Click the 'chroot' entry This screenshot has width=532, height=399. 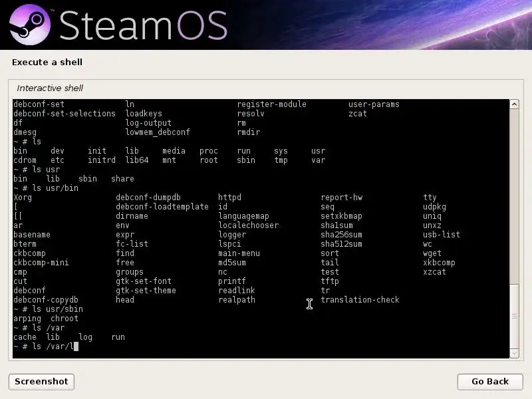tap(65, 319)
